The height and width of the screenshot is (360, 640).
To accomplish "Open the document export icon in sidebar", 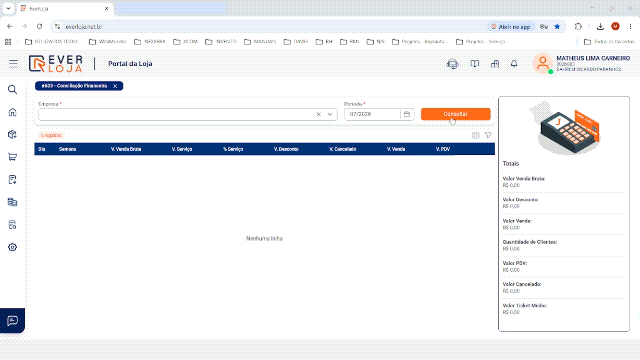I will point(13,180).
